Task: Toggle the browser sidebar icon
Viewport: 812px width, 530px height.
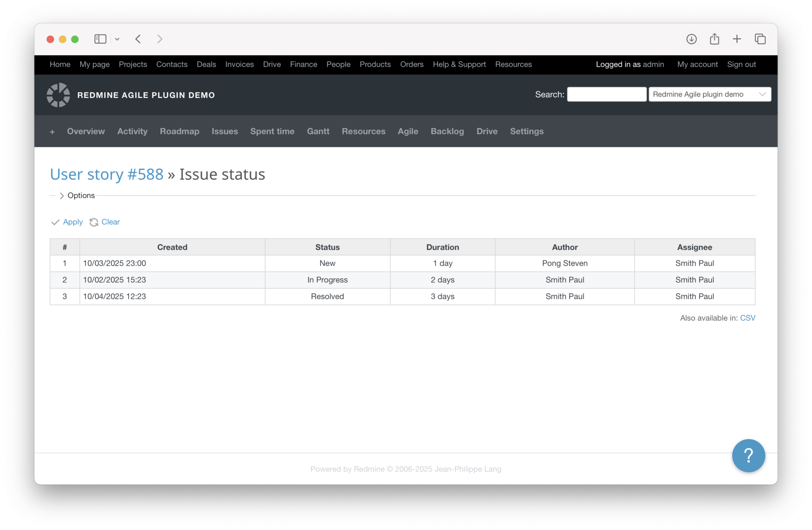Action: [100, 39]
